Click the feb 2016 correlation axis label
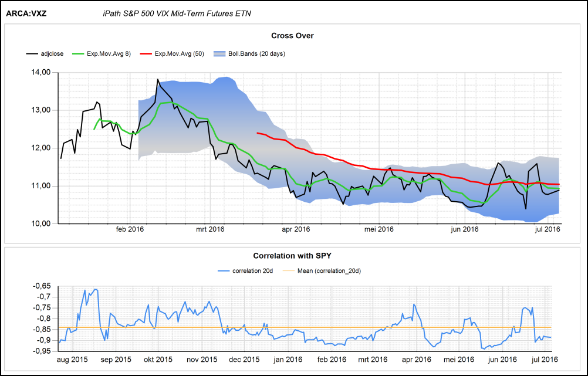This screenshot has height=376, width=588. [x=332, y=360]
